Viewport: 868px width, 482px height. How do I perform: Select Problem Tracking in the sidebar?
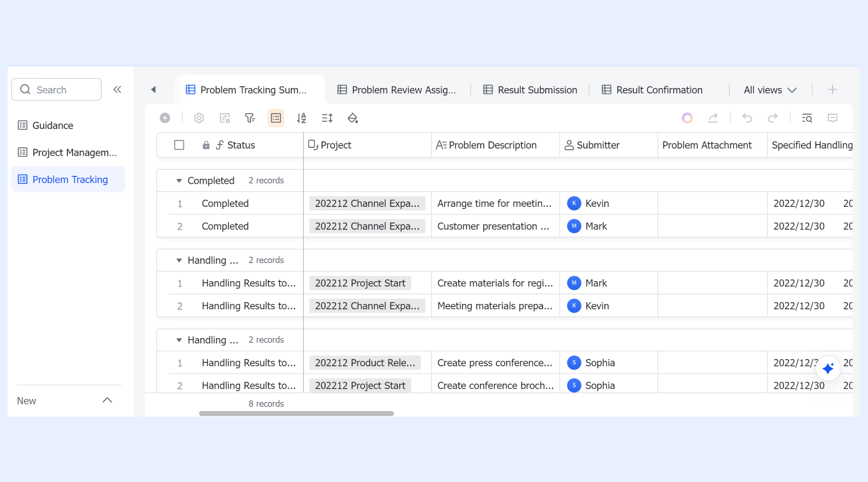(68, 179)
